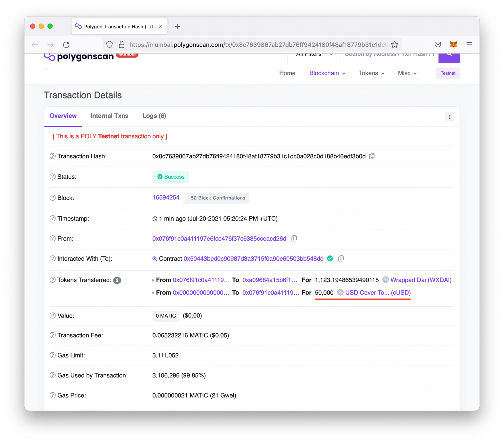The height and width of the screenshot is (443, 504).
Task: Click the Wrapped Dai token icon
Action: point(386,280)
